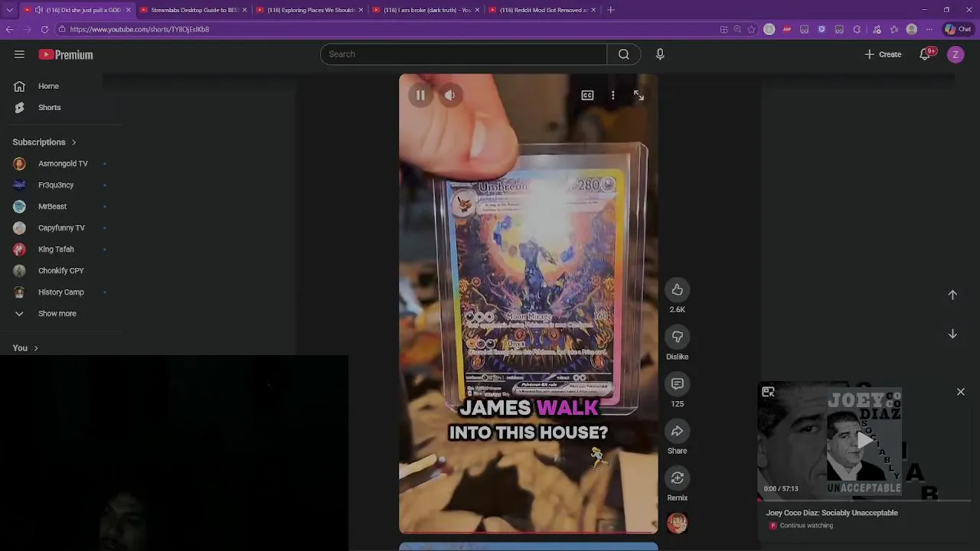Go to YouTube Premium home logo

click(x=66, y=54)
